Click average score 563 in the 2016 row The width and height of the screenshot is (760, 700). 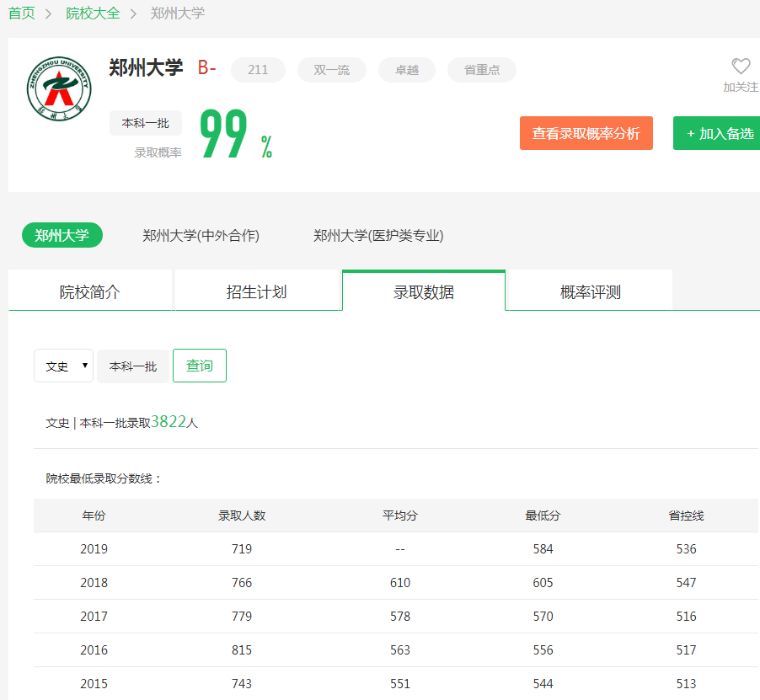point(400,649)
